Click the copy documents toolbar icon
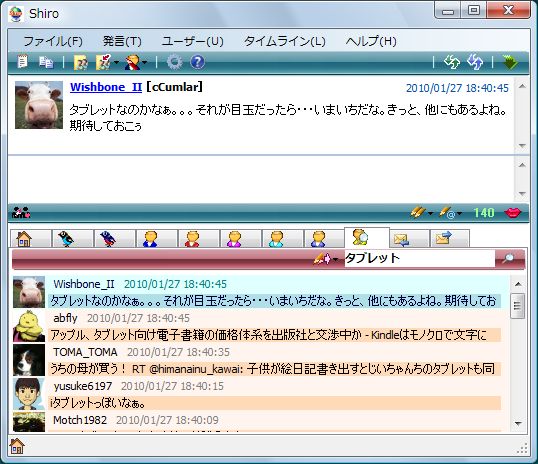The height and width of the screenshot is (464, 538). pyautogui.click(x=46, y=62)
